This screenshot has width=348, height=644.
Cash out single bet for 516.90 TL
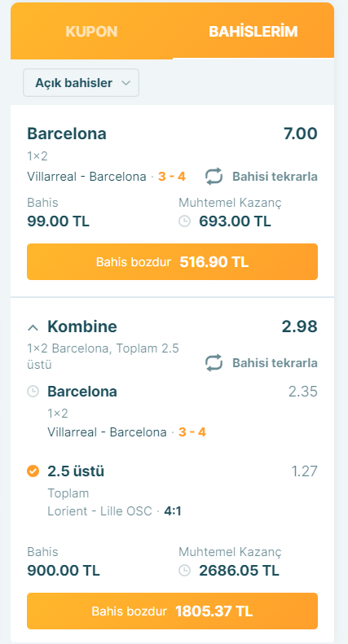click(x=172, y=262)
